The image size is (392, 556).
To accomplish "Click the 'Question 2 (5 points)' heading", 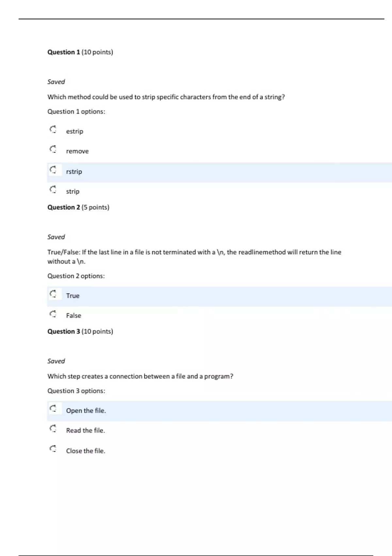I will tap(78, 207).
